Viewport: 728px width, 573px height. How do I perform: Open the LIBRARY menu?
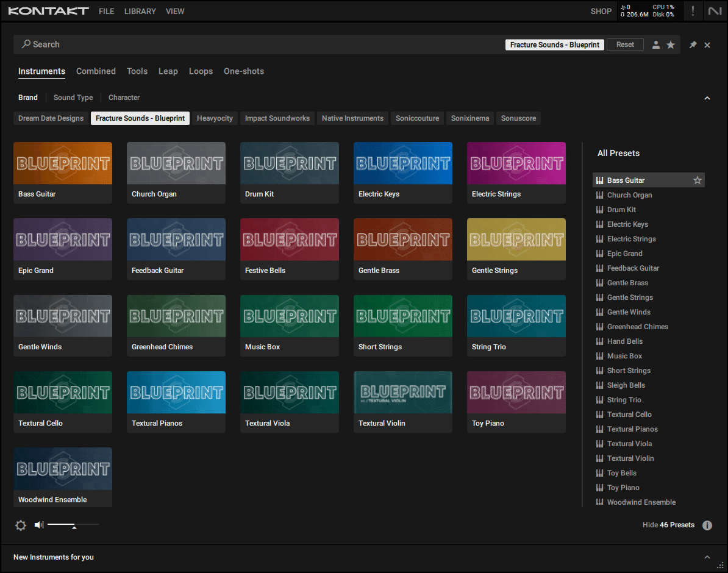click(x=140, y=11)
